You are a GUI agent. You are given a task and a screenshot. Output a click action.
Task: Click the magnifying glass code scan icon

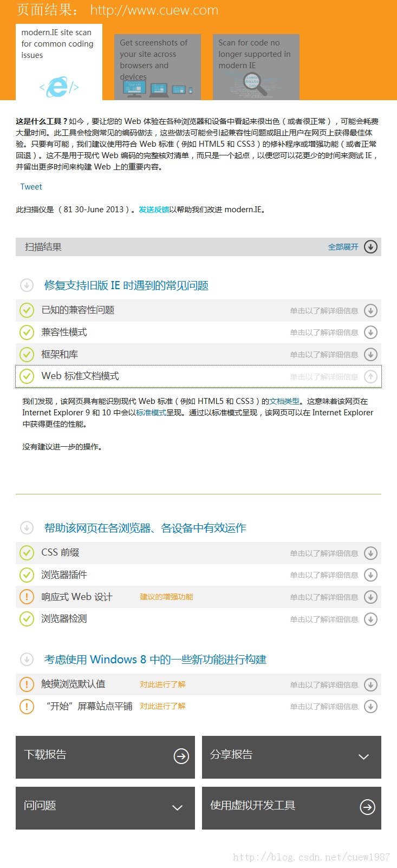pos(256,86)
